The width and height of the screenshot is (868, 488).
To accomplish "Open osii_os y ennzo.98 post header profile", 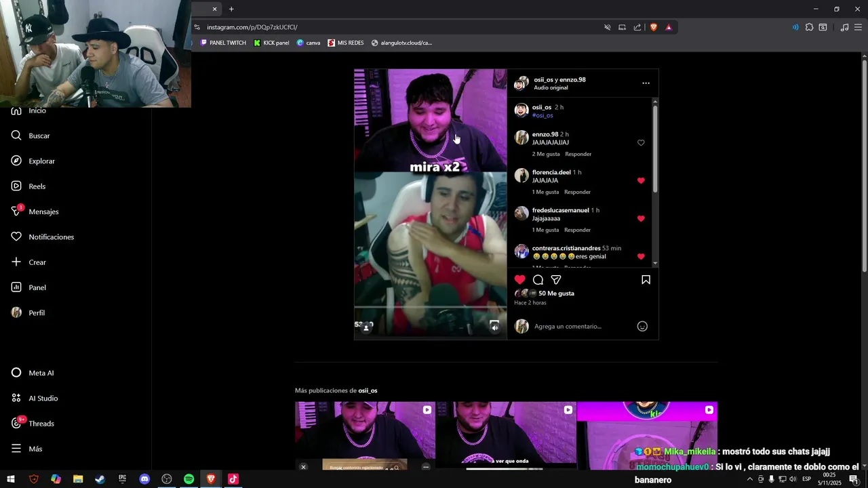I will [559, 79].
